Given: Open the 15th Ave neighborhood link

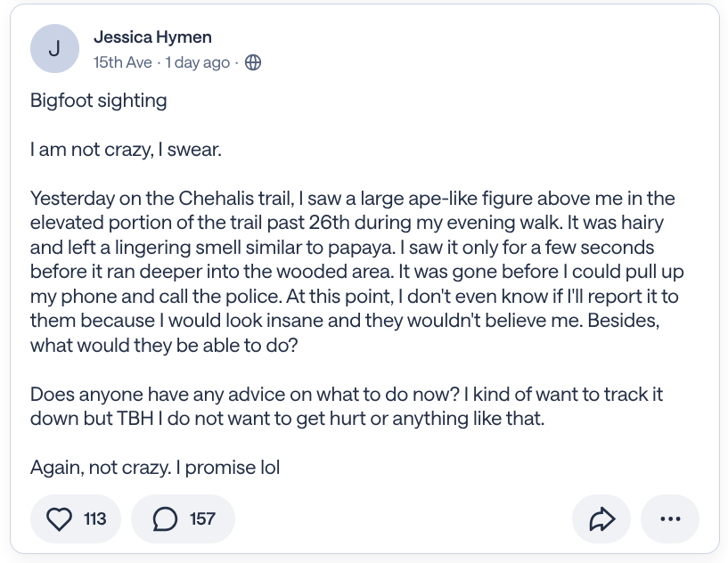Looking at the screenshot, I should click(123, 62).
